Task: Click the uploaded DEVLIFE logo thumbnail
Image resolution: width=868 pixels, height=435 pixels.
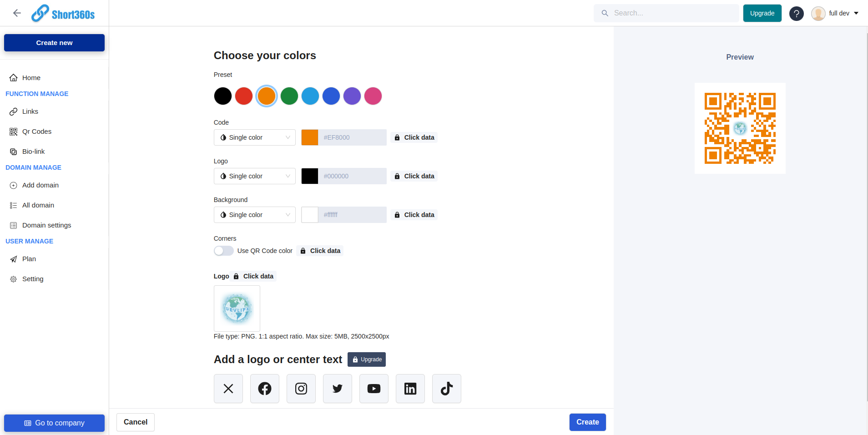Action: [237, 309]
